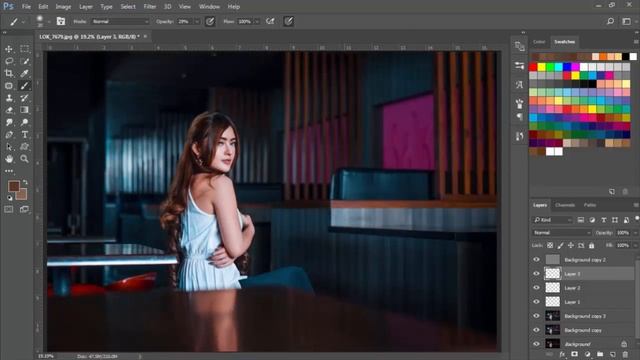Hide the Layer 3 layer
The width and height of the screenshot is (640, 360).
coord(536,274)
